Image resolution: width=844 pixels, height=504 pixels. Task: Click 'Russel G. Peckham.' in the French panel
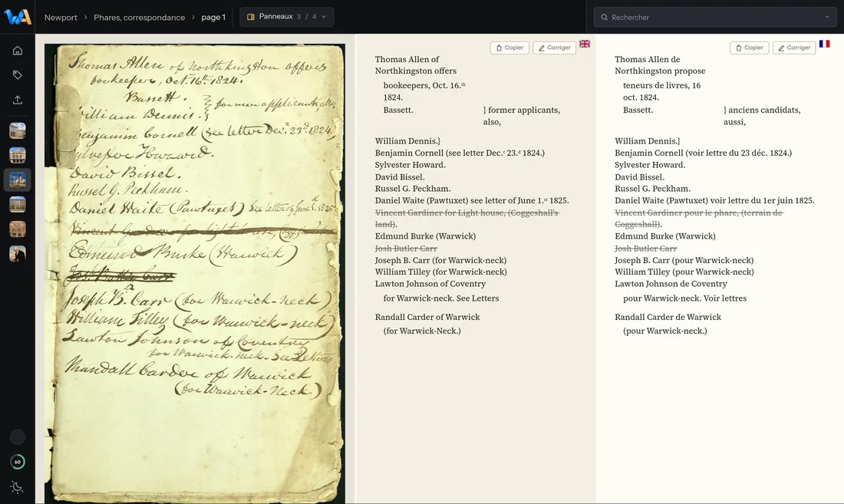point(652,189)
